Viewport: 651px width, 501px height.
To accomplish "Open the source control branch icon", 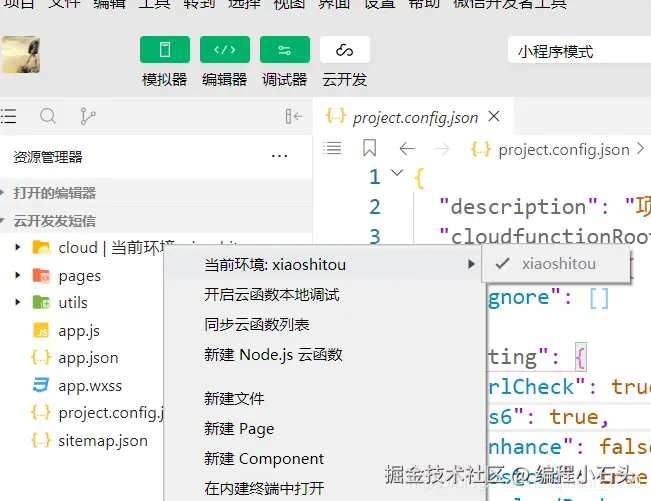I will 87,116.
